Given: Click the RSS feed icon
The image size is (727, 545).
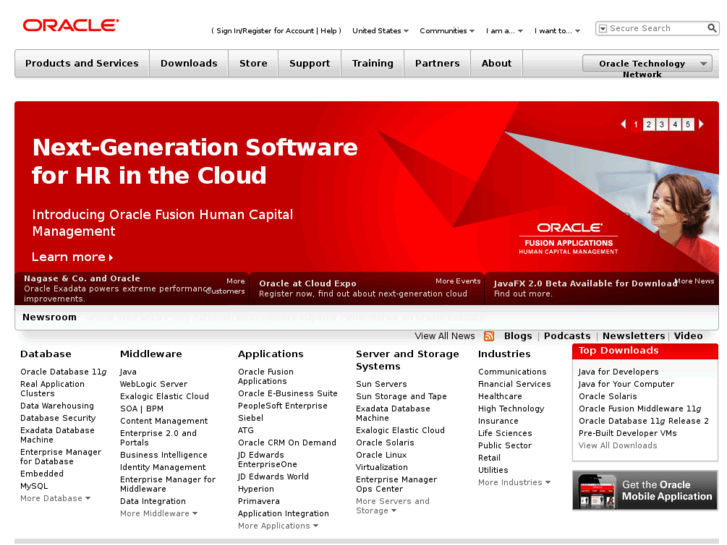Looking at the screenshot, I should (489, 336).
